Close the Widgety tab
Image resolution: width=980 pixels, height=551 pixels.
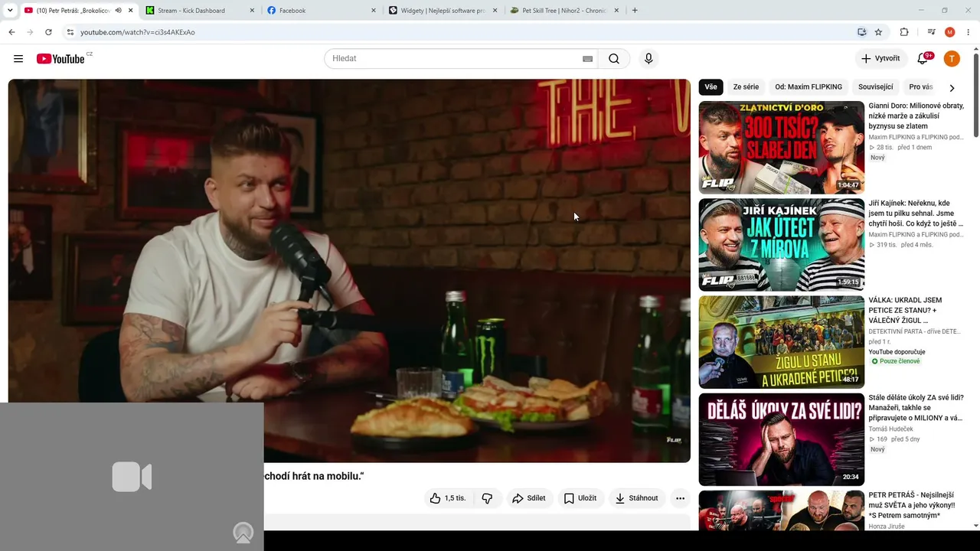pos(495,11)
